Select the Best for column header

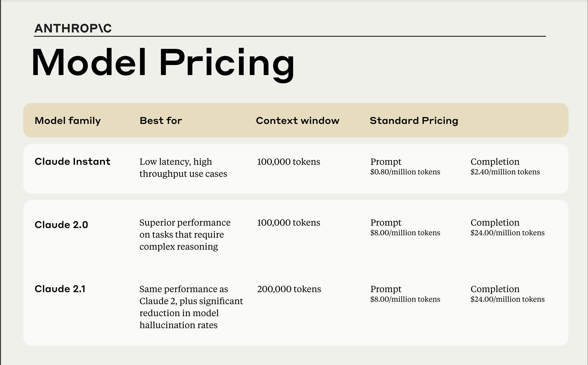[161, 121]
